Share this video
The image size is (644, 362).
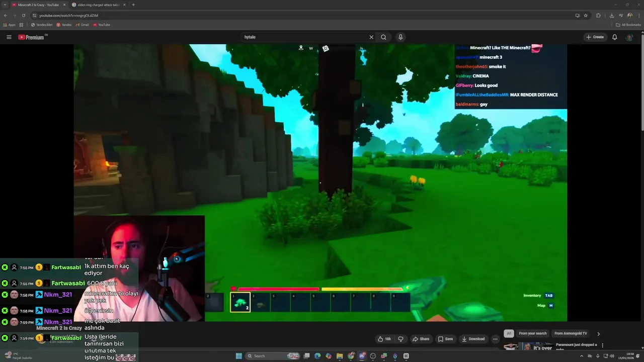[x=421, y=339]
